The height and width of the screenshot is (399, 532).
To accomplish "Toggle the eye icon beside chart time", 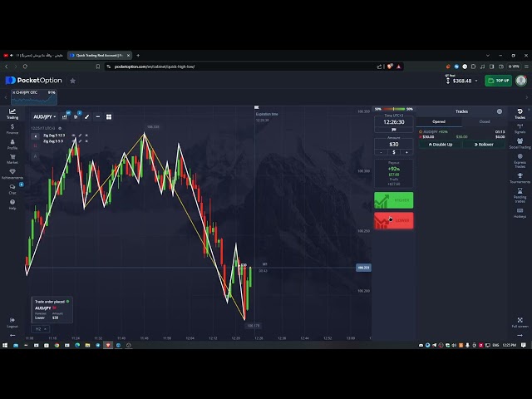I will point(60,128).
